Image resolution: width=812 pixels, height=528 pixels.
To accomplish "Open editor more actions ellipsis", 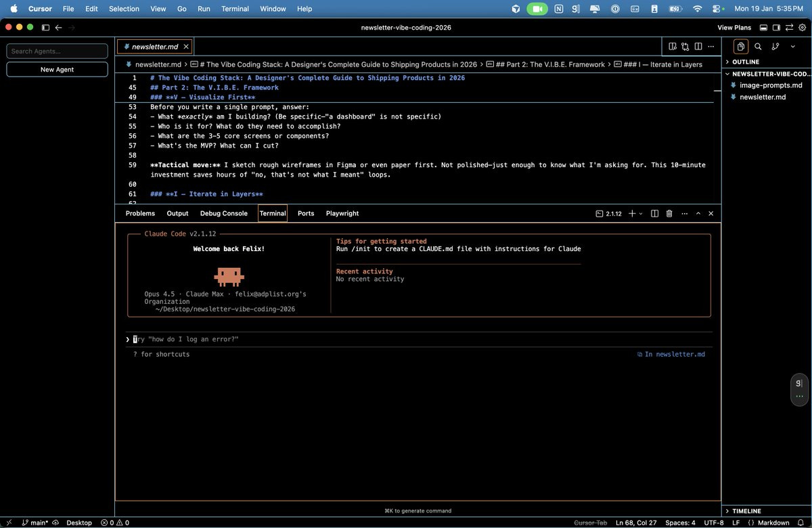I will [x=710, y=47].
